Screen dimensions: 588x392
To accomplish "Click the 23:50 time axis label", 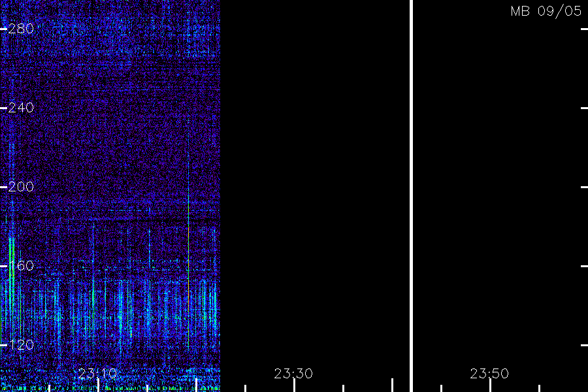I will [489, 374].
